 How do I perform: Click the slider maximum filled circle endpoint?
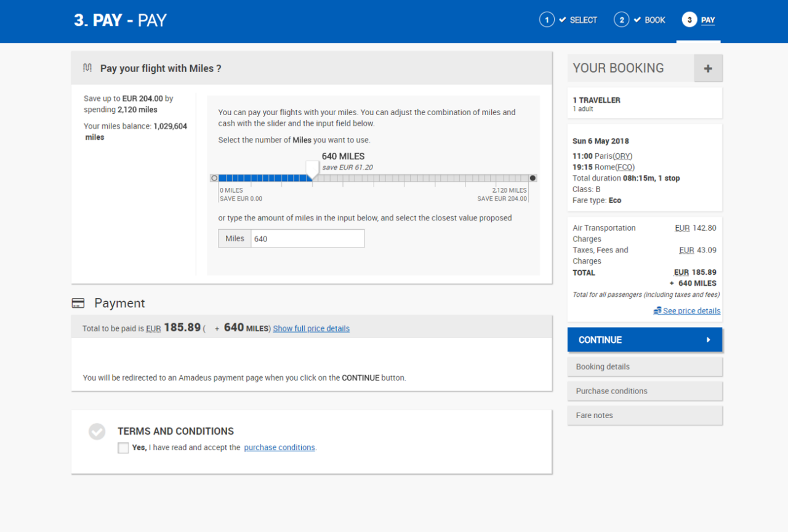pos(533,178)
